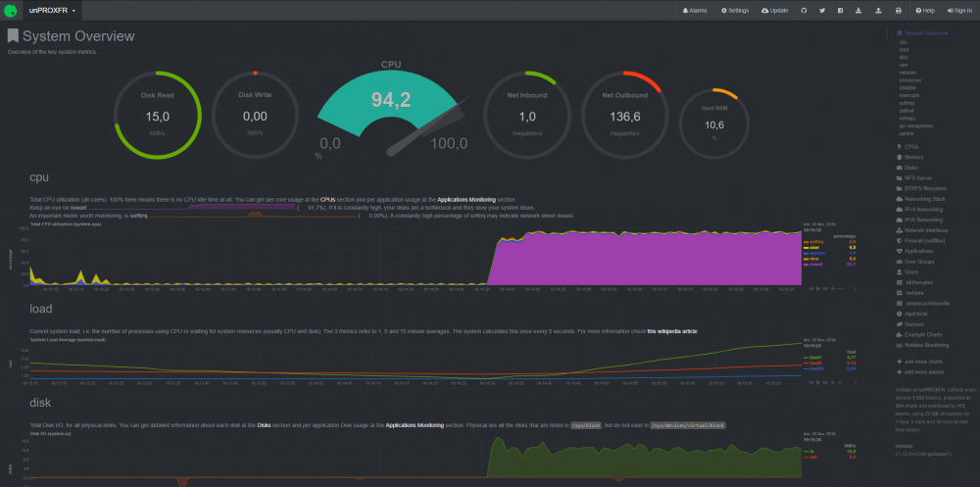This screenshot has width=980, height=487.
Task: Open the Alarms bell panel
Action: click(695, 11)
